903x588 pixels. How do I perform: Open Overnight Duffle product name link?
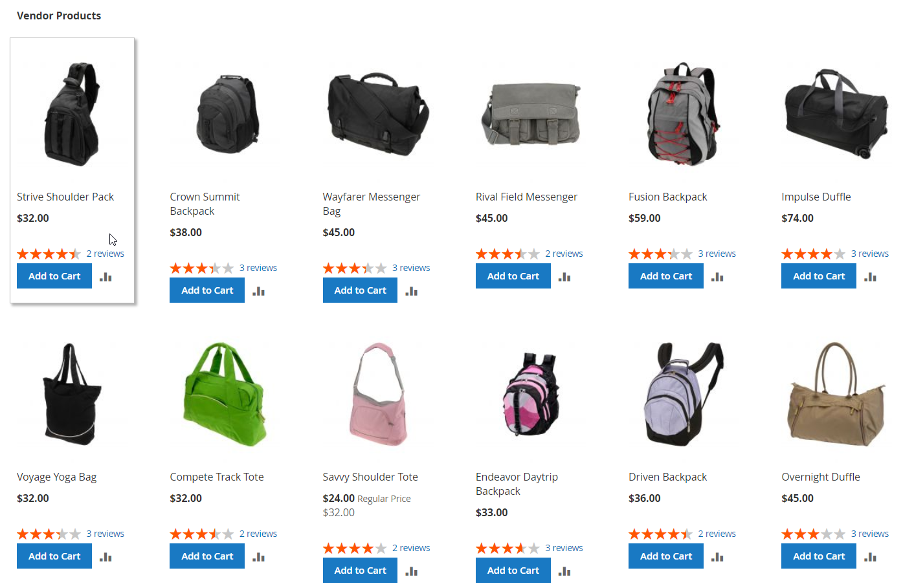[821, 477]
